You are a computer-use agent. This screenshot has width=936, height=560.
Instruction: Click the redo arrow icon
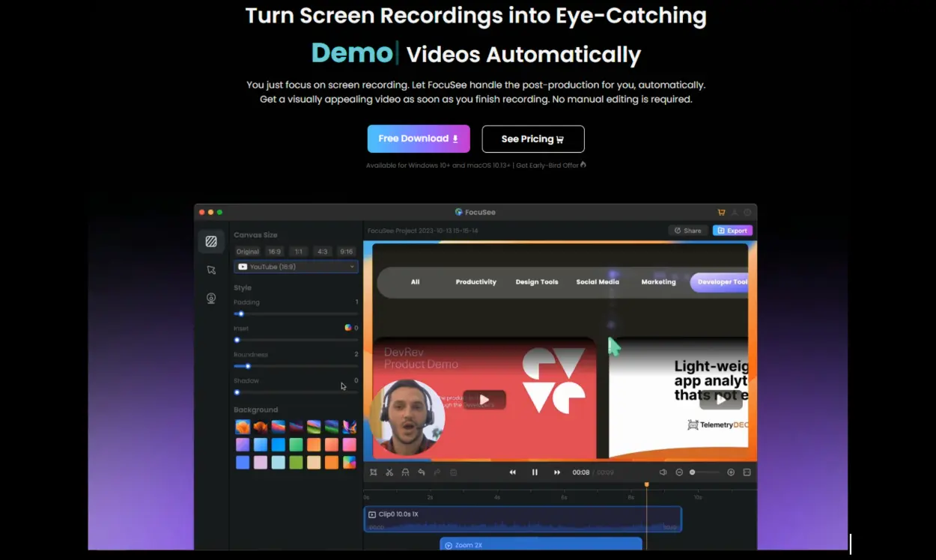(437, 472)
